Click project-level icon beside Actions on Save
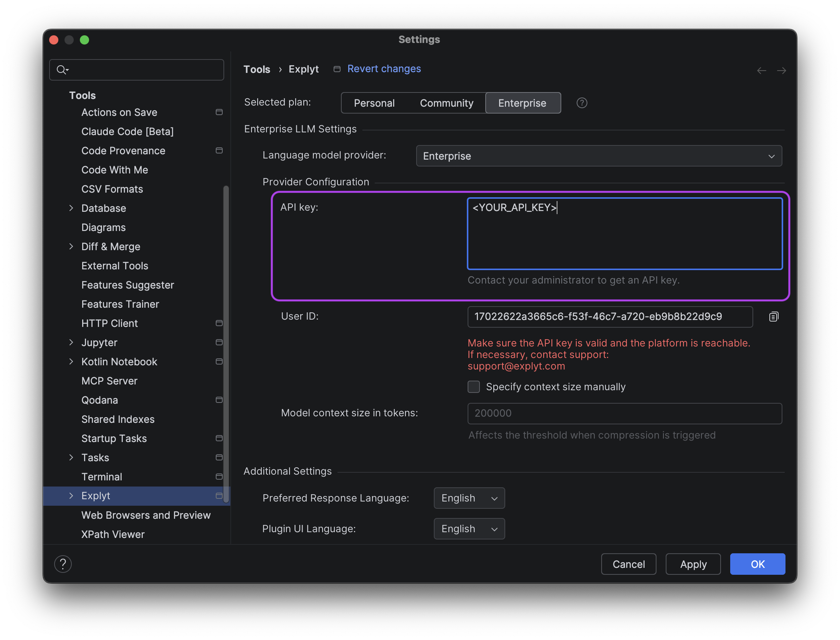The width and height of the screenshot is (840, 640). pyautogui.click(x=219, y=112)
